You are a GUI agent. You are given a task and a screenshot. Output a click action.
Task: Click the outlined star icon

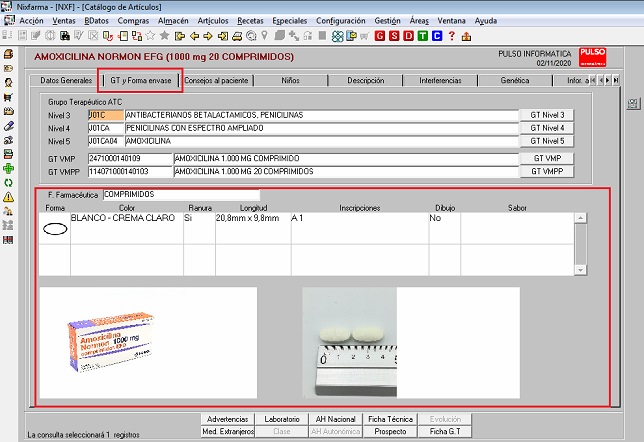tap(150, 36)
